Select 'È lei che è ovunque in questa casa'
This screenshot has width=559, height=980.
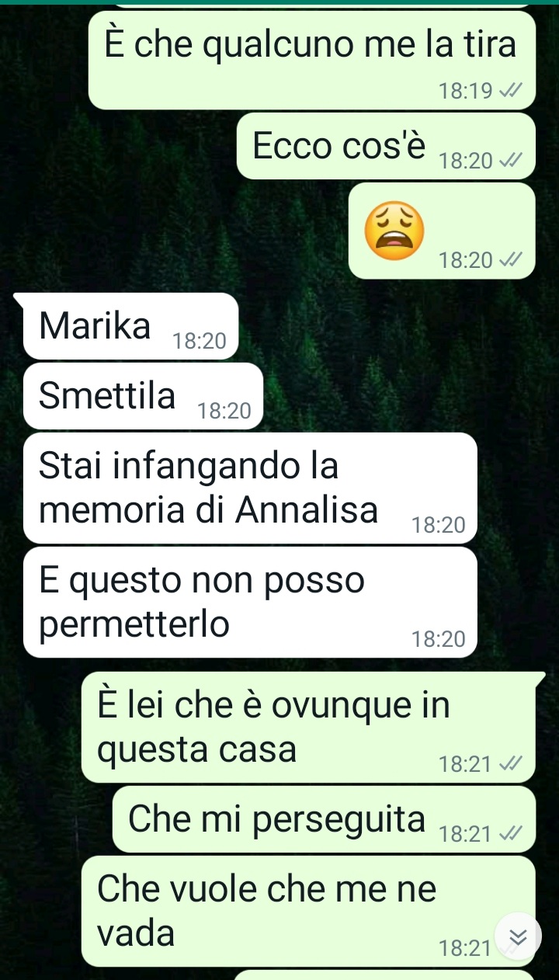click(309, 727)
